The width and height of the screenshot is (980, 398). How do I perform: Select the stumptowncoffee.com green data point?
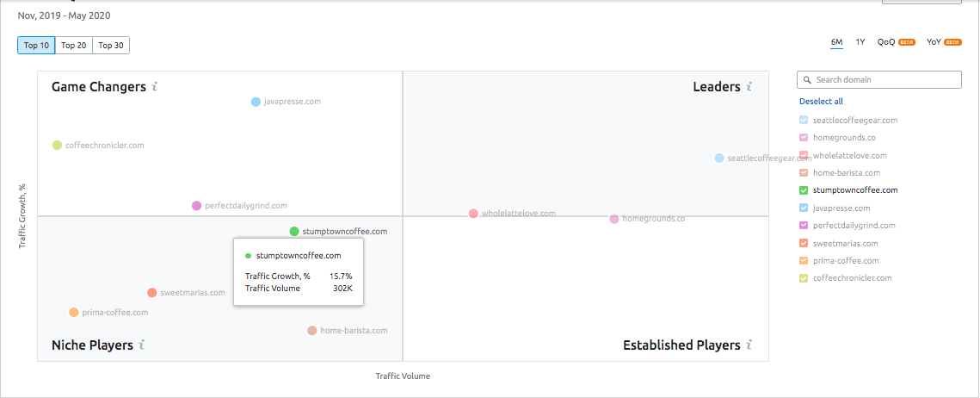[294, 232]
